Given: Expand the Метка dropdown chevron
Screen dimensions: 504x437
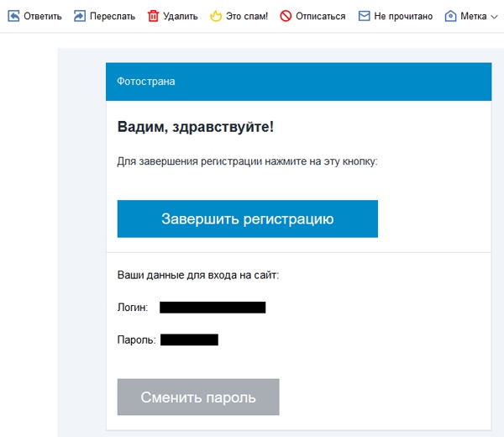Looking at the screenshot, I should 494,16.
